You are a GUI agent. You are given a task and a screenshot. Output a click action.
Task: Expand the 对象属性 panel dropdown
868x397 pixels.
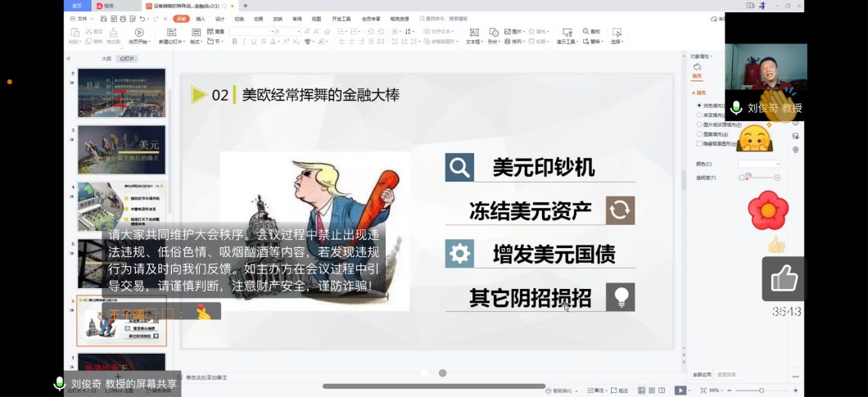(x=702, y=56)
